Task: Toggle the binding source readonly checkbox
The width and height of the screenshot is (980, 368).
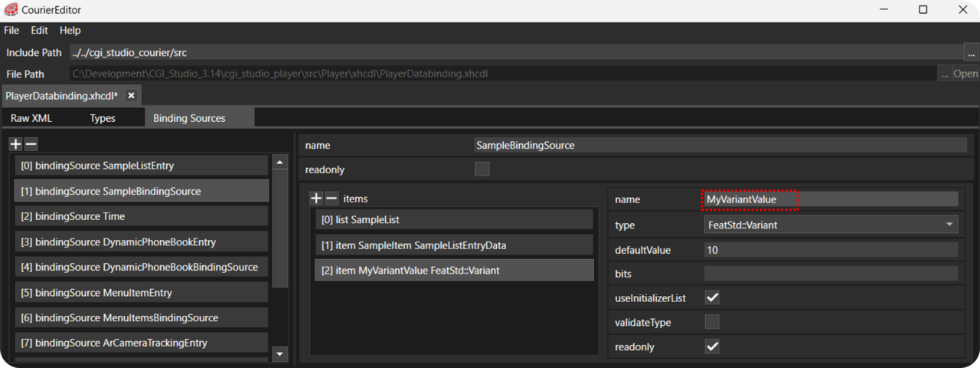Action: coord(482,169)
